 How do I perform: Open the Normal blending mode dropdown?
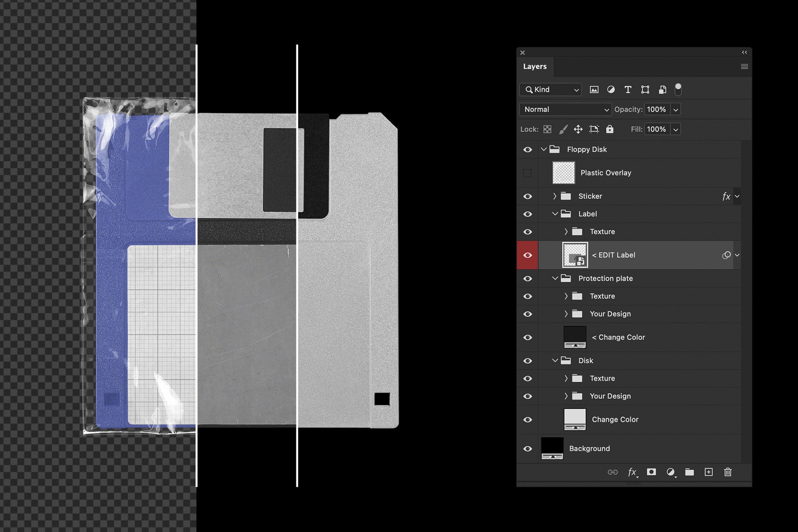(x=565, y=109)
